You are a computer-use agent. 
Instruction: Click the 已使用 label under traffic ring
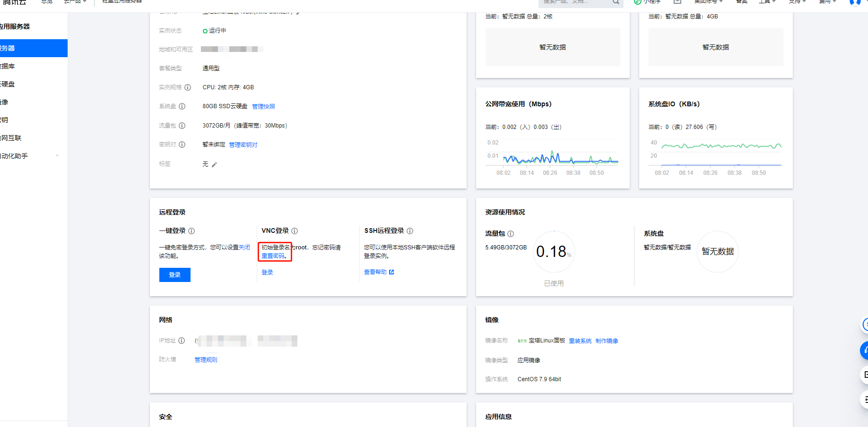(554, 284)
